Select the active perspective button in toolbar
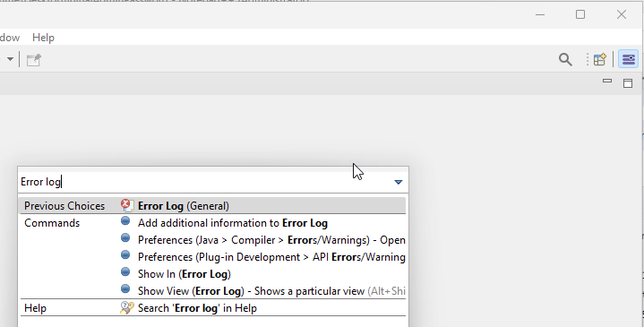 coord(629,59)
